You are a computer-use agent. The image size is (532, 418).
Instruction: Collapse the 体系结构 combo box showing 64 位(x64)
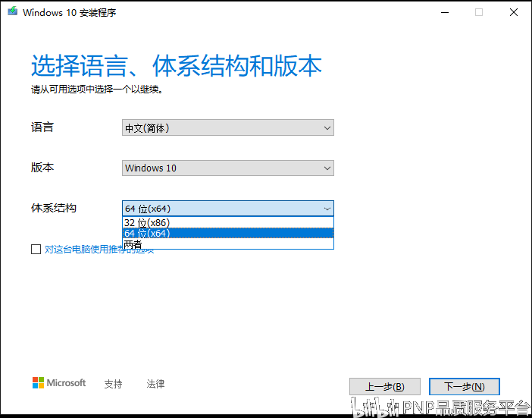[228, 209]
